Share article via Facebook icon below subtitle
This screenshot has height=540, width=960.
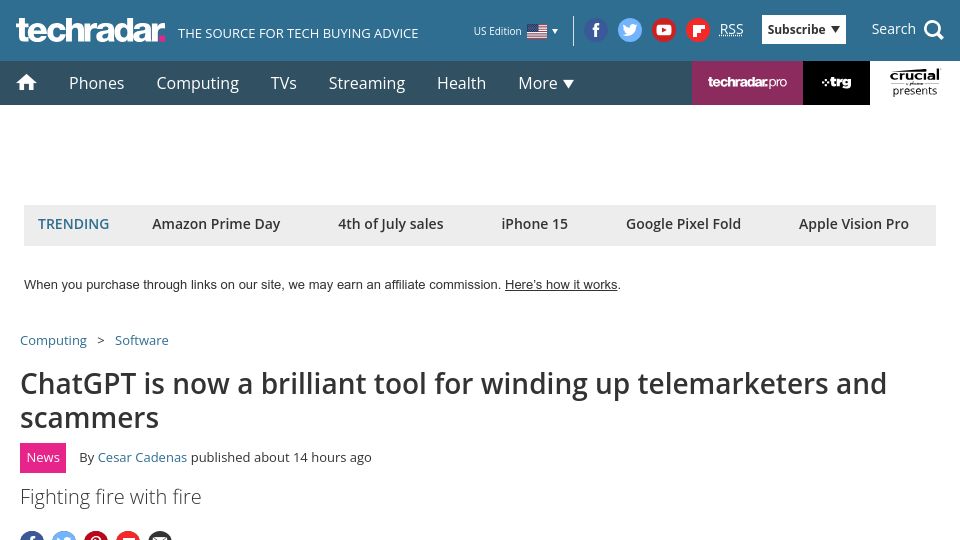coord(32,536)
